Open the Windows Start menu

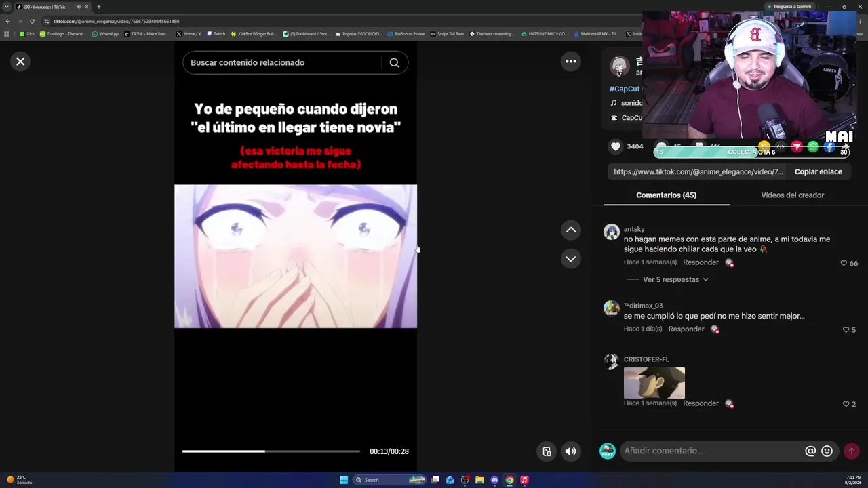coord(344,480)
